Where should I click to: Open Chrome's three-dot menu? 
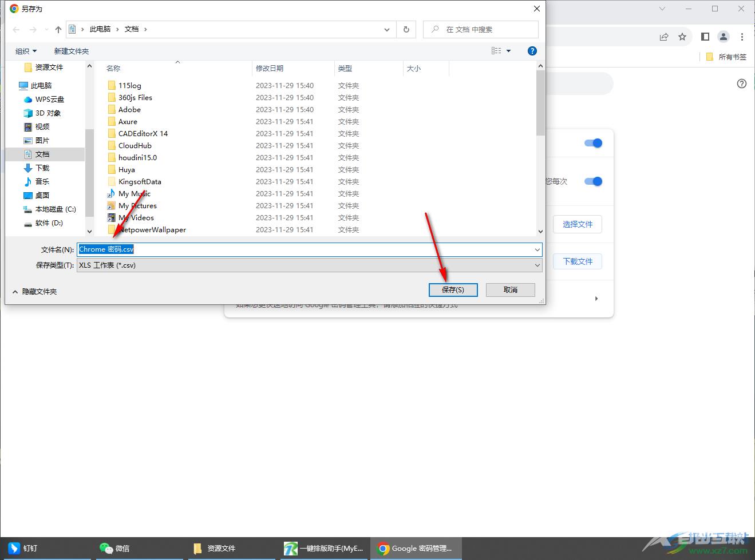point(742,37)
